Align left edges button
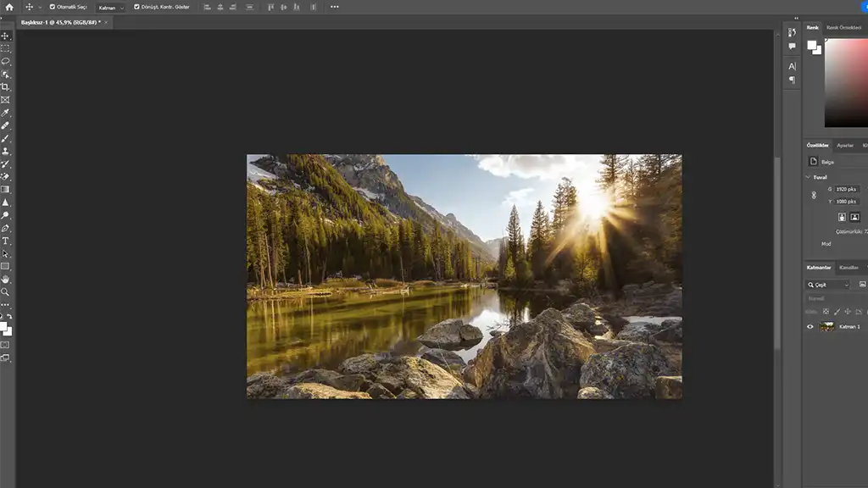868x488 pixels. (207, 7)
